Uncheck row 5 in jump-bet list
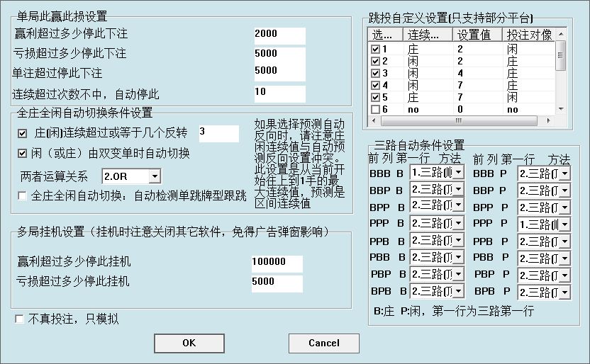The width and height of the screenshot is (590, 364). (x=375, y=97)
